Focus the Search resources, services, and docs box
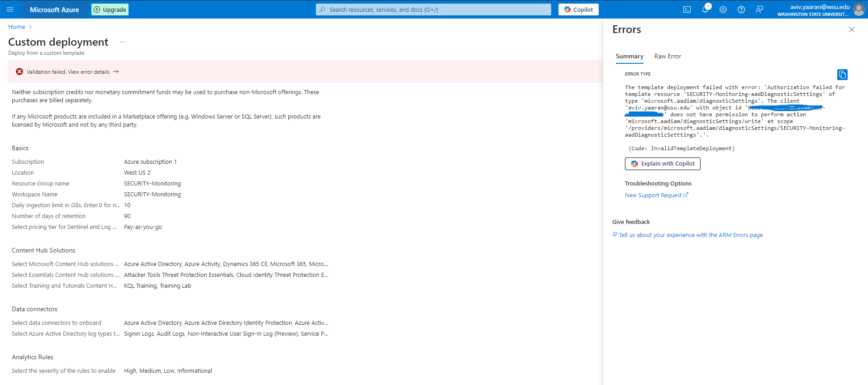Screen dimensions: 868x385 click(x=434, y=10)
